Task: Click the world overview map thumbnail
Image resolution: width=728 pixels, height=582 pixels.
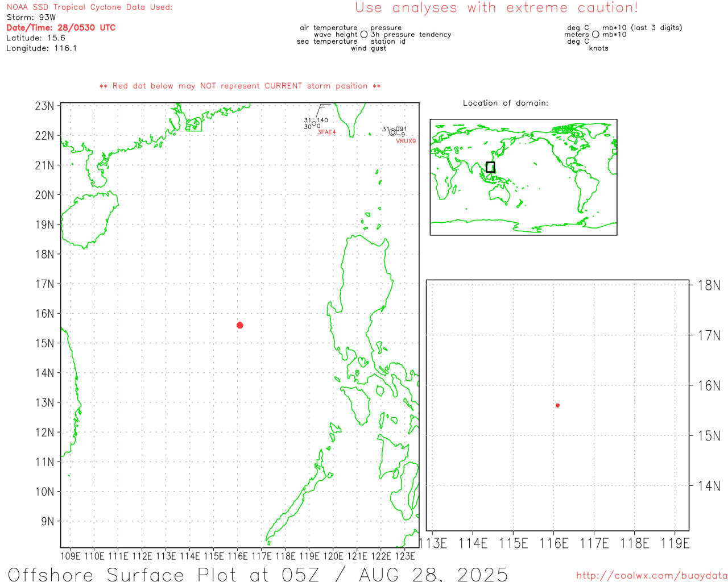Action: coord(523,177)
